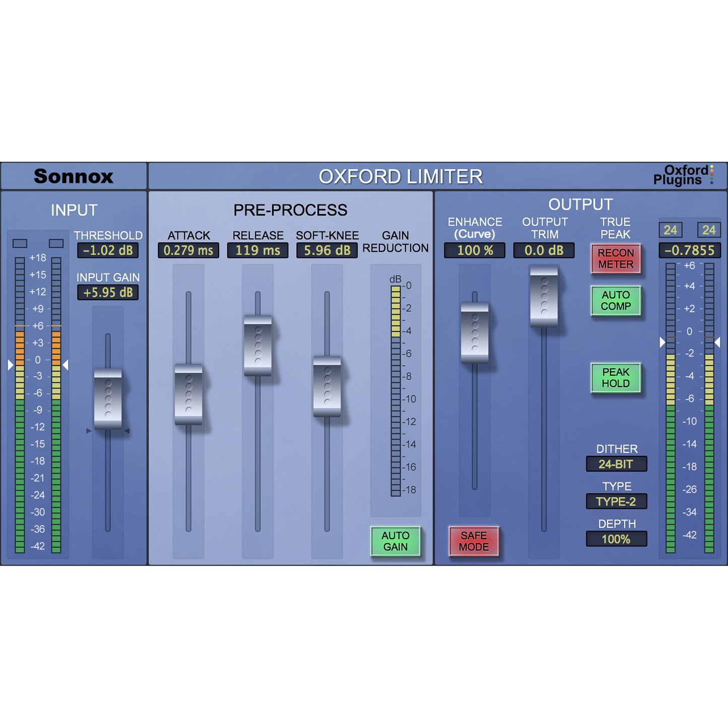Reset the right output peak counter showing 24

(708, 230)
